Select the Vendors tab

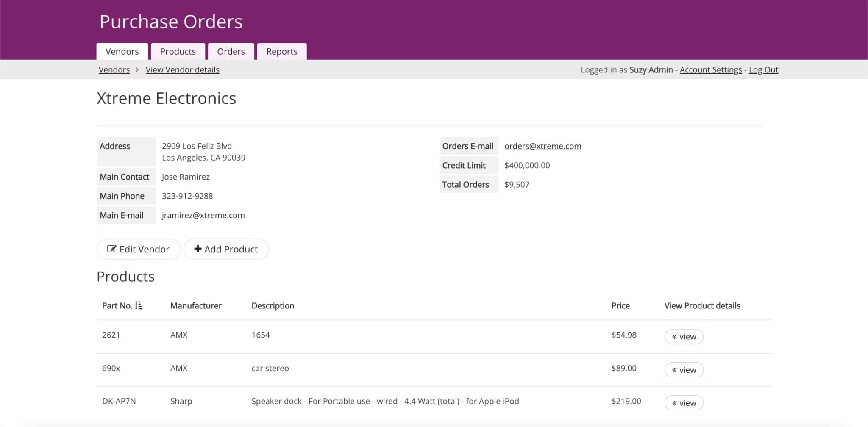click(x=122, y=51)
